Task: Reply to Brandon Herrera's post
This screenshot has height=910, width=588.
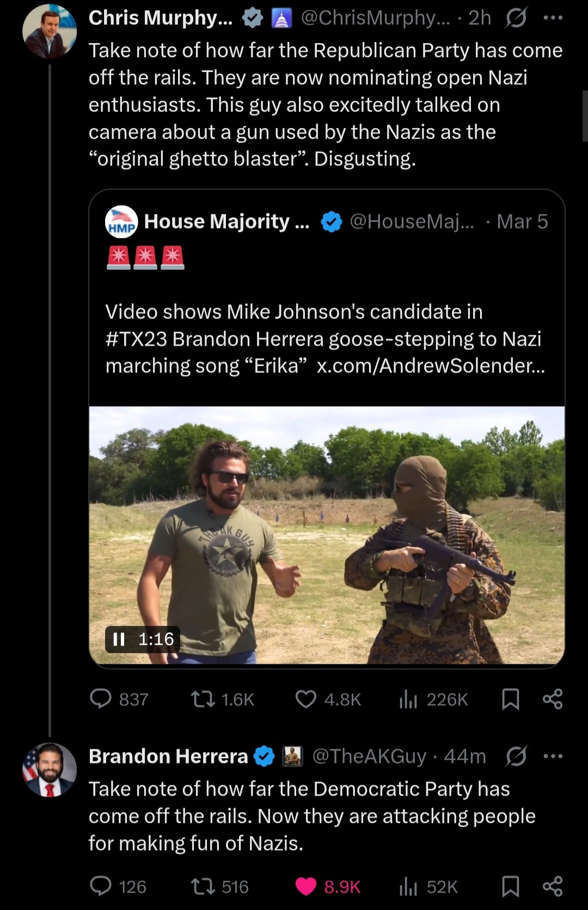Action: point(101,887)
